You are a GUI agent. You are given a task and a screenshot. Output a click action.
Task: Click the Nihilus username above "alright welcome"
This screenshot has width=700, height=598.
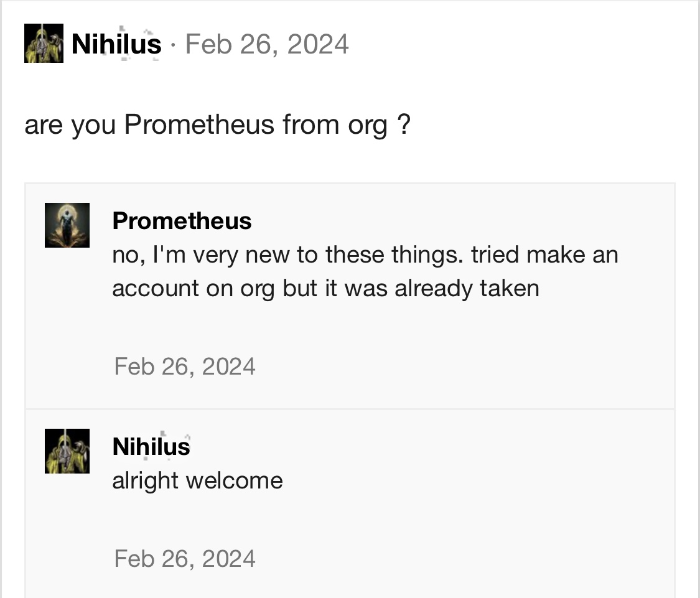(x=151, y=447)
